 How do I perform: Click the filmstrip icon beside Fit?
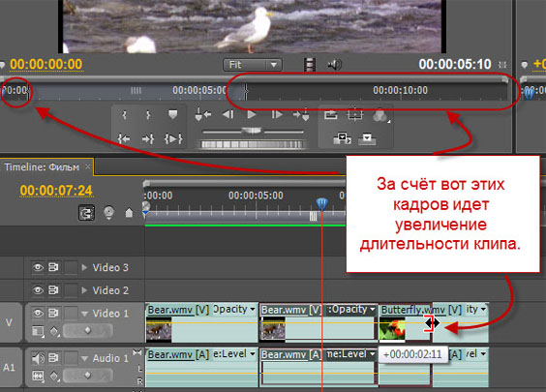click(310, 65)
